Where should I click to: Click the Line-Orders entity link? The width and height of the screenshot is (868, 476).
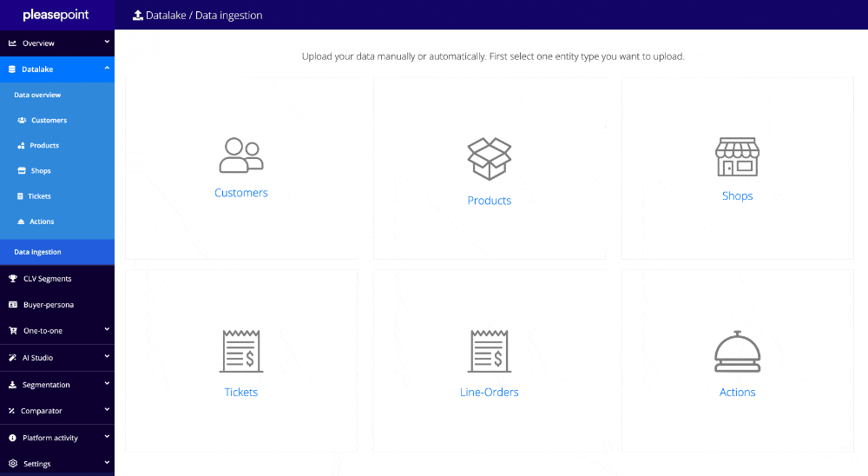point(490,393)
